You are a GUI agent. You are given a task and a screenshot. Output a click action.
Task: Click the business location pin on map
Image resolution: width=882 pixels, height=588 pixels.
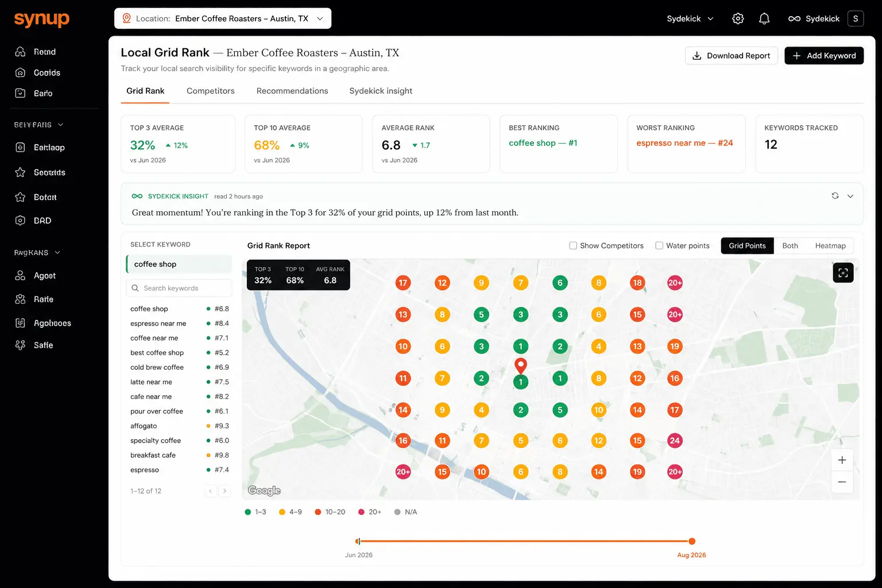521,365
